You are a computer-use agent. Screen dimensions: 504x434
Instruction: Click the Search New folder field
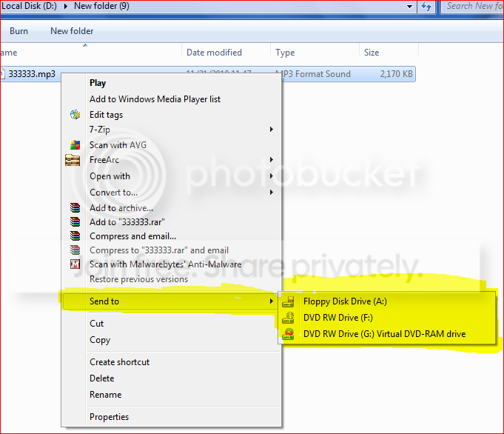[x=472, y=7]
